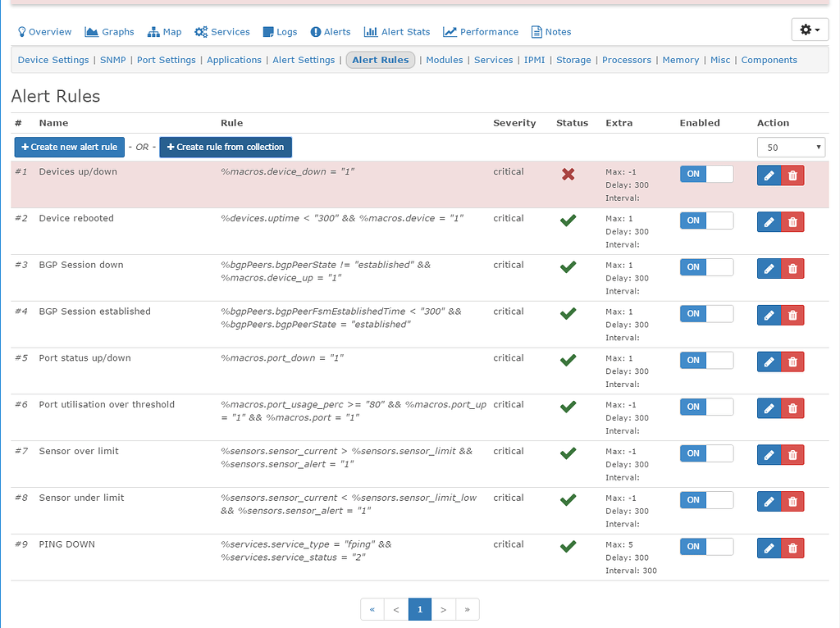Open the Graphs section icon
This screenshot has width=840, height=628.
coord(90,32)
